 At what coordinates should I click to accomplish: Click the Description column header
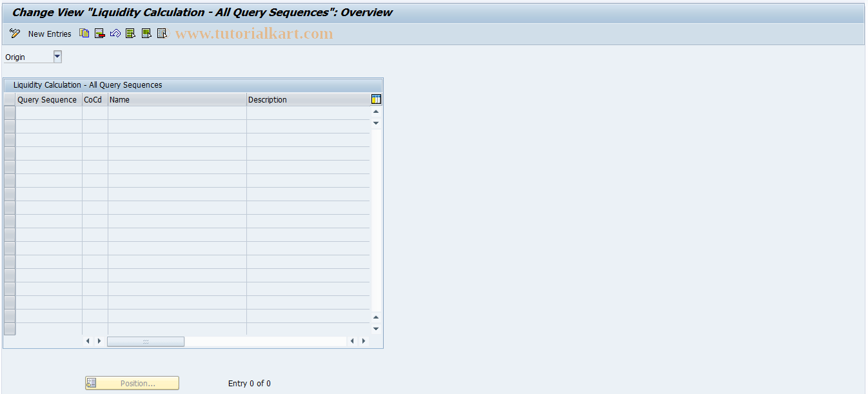click(x=268, y=99)
